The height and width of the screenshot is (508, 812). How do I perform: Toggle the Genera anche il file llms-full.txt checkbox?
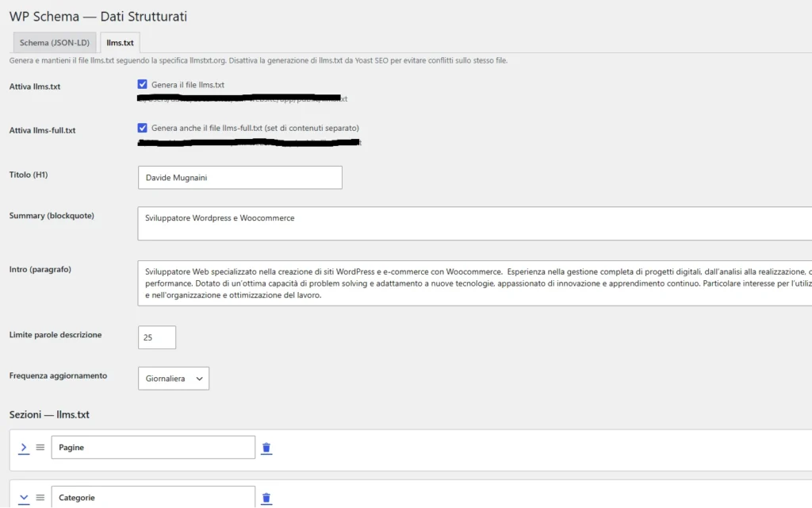(143, 128)
